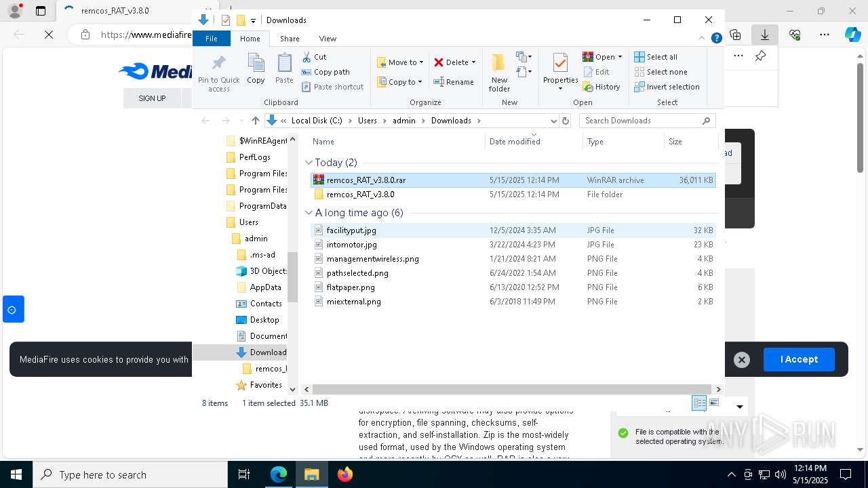868x488 pixels.
Task: Open the Open button dropdown arrow
Action: [620, 57]
